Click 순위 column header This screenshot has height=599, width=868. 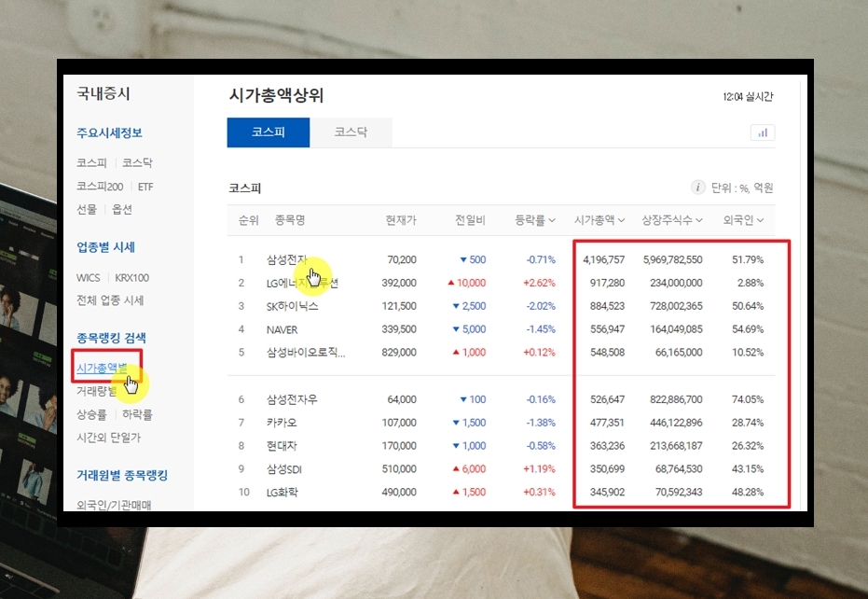pos(249,220)
